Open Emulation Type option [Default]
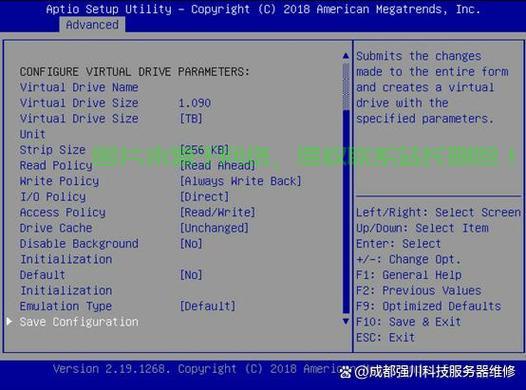This screenshot has height=390, width=526. tap(208, 306)
